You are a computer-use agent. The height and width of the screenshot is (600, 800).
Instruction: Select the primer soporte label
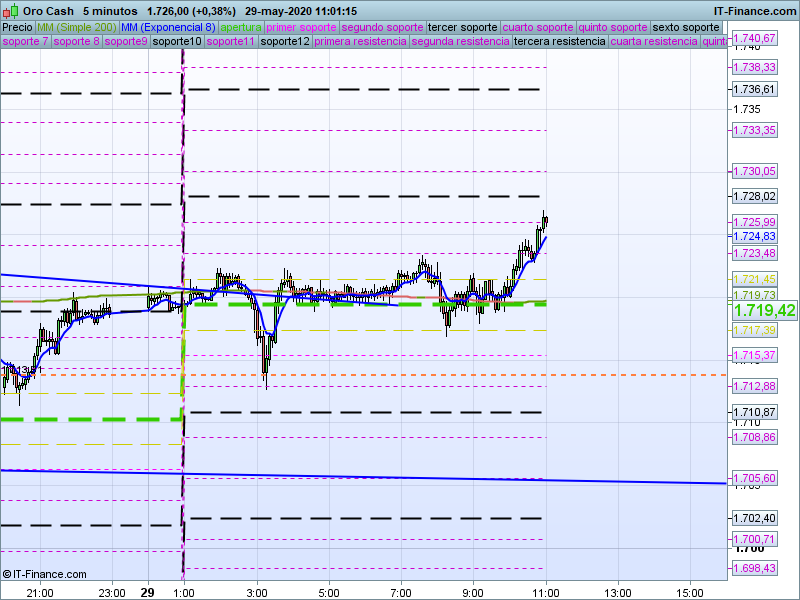pyautogui.click(x=302, y=27)
